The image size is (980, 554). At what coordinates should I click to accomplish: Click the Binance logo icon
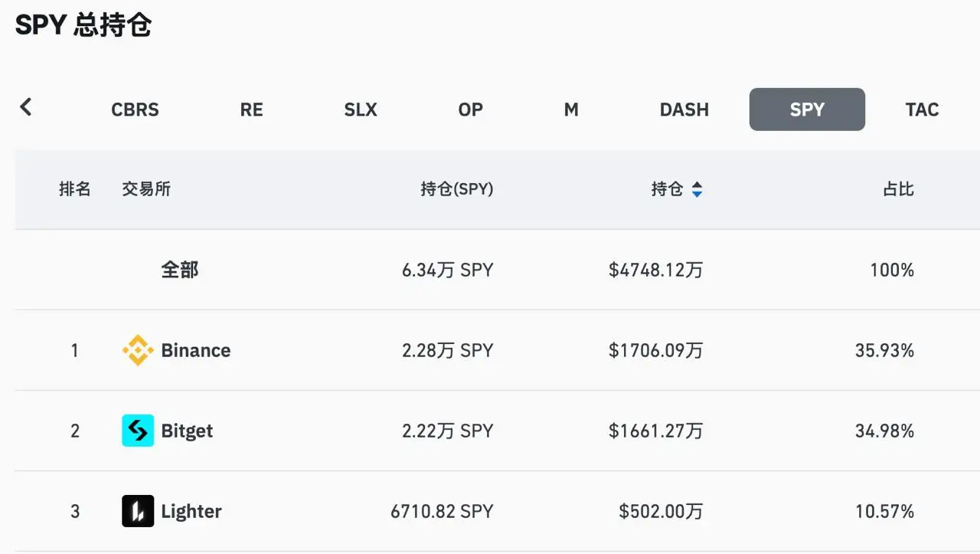click(138, 350)
